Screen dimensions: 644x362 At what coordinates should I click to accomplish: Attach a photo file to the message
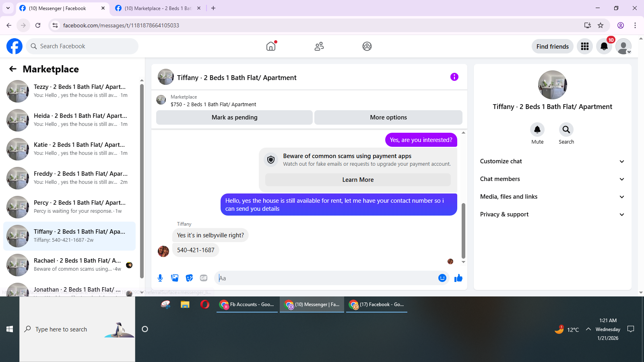(175, 278)
